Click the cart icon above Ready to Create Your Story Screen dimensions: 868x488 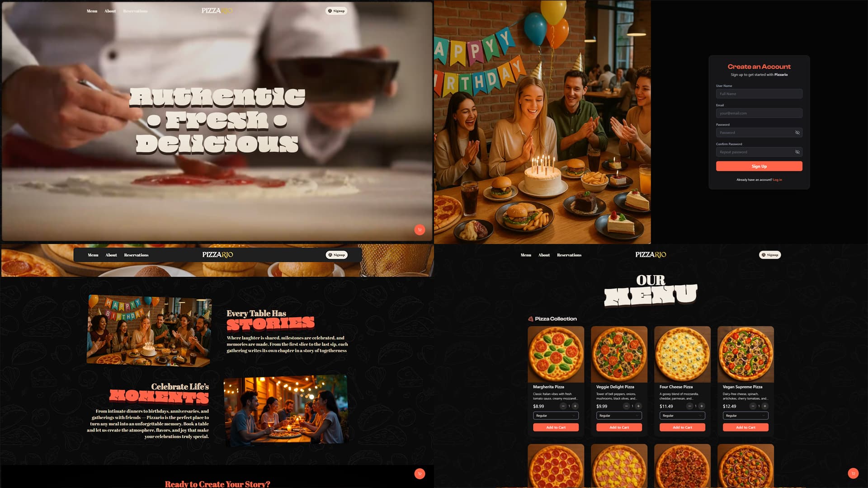click(x=420, y=474)
